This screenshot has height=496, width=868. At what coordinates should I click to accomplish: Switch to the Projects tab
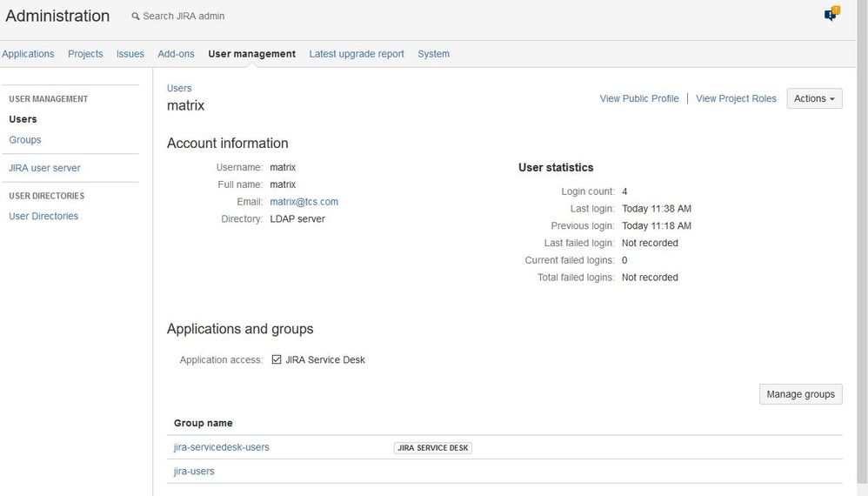coord(85,54)
